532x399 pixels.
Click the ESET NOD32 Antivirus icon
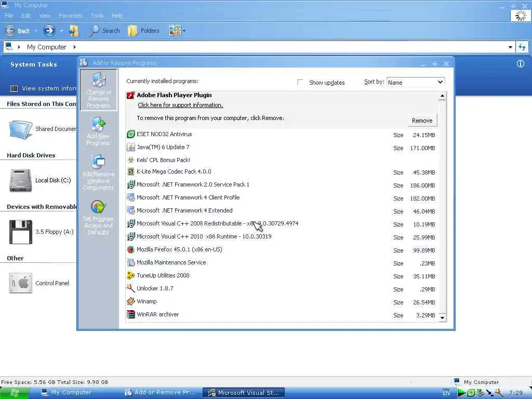(x=130, y=134)
